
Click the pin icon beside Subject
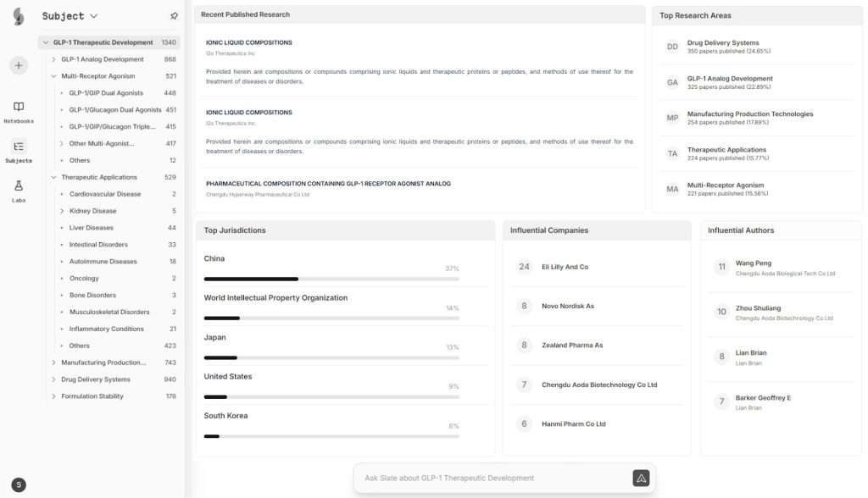click(174, 16)
